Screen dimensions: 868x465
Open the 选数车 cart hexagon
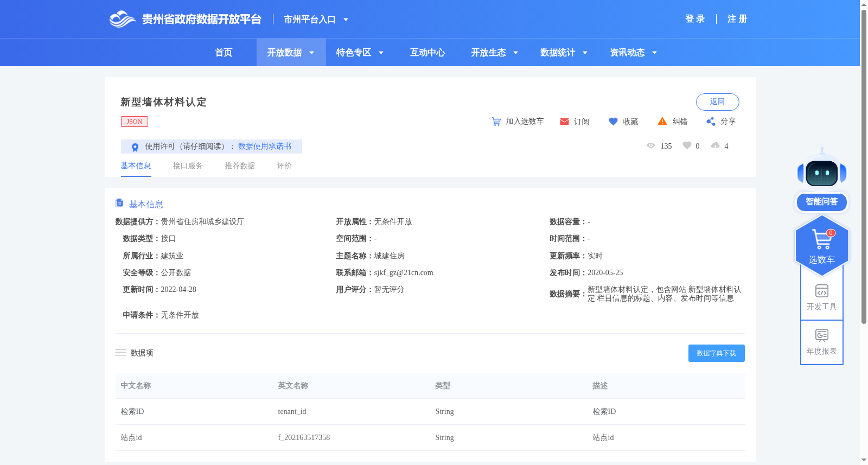pyautogui.click(x=822, y=245)
